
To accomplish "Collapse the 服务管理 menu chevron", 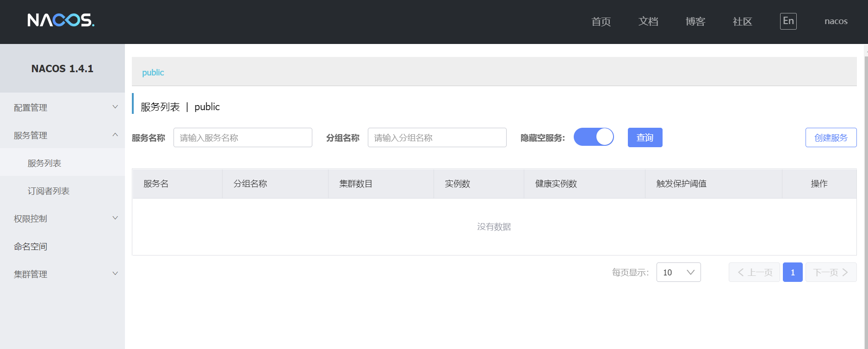I will point(115,135).
